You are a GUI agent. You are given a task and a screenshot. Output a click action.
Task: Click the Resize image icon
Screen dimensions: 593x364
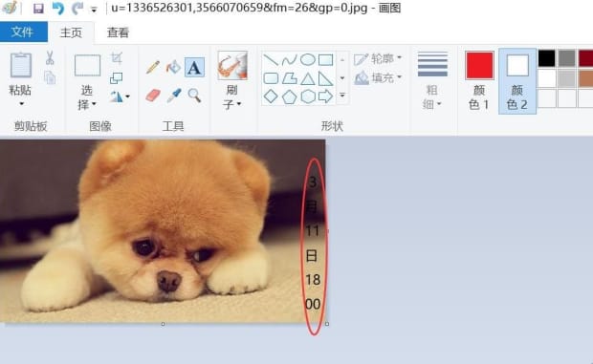(116, 78)
